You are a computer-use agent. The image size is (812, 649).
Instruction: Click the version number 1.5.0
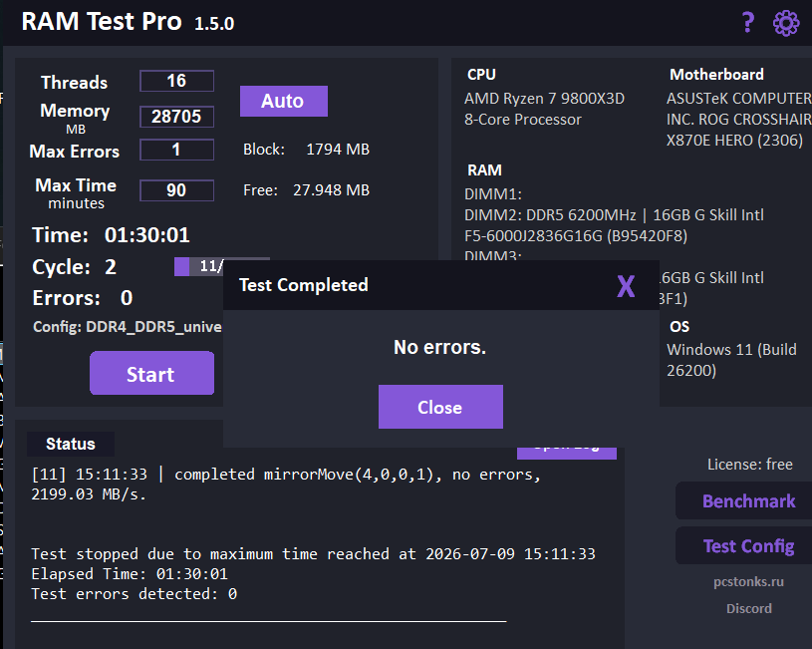tap(214, 24)
